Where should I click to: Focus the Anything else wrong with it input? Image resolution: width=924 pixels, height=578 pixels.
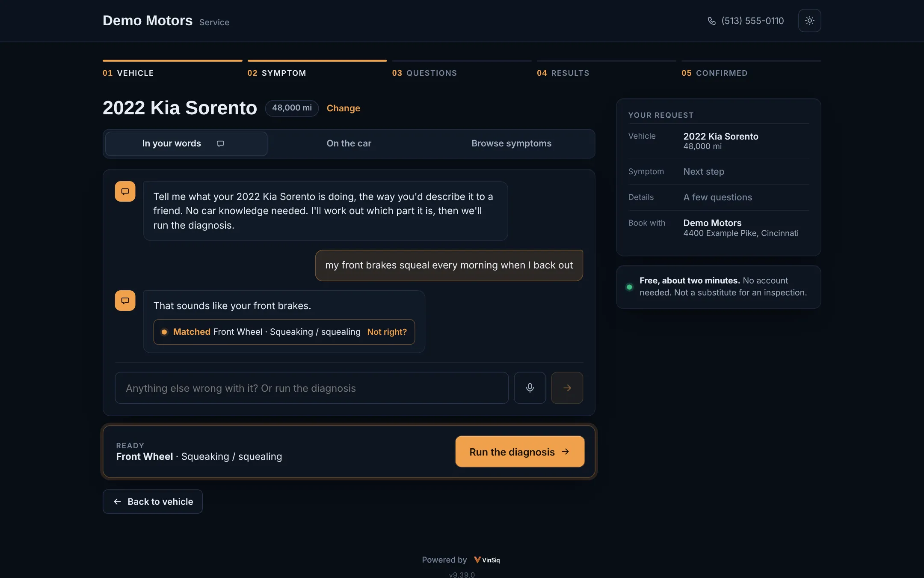(x=312, y=388)
